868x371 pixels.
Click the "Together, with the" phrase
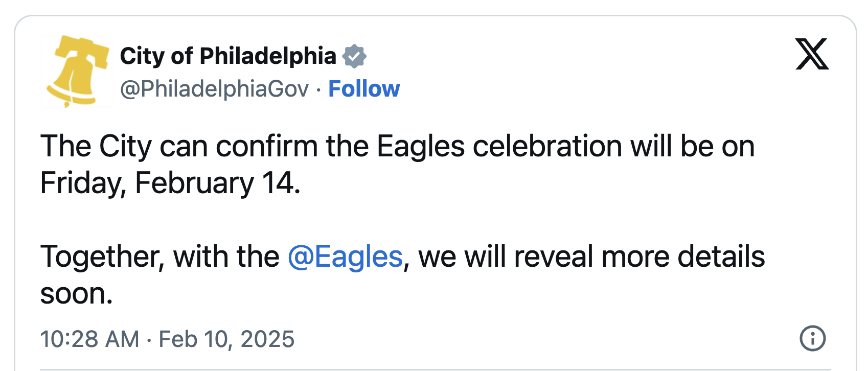click(x=159, y=257)
